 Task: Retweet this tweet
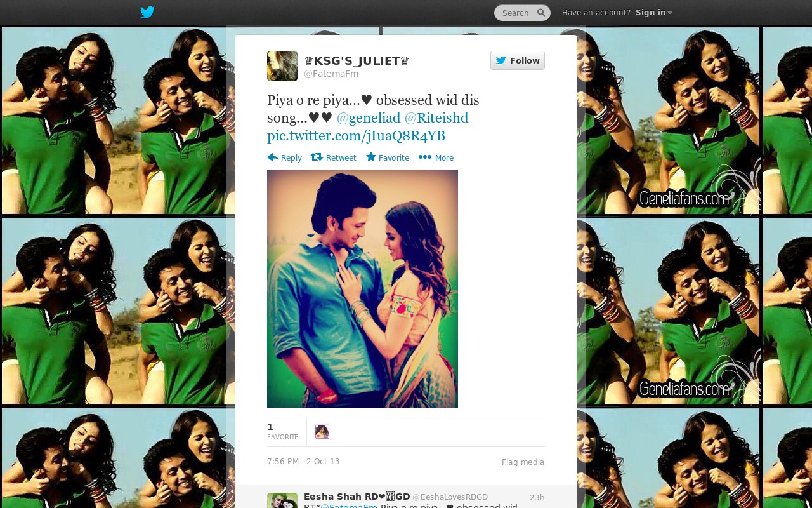click(x=333, y=157)
